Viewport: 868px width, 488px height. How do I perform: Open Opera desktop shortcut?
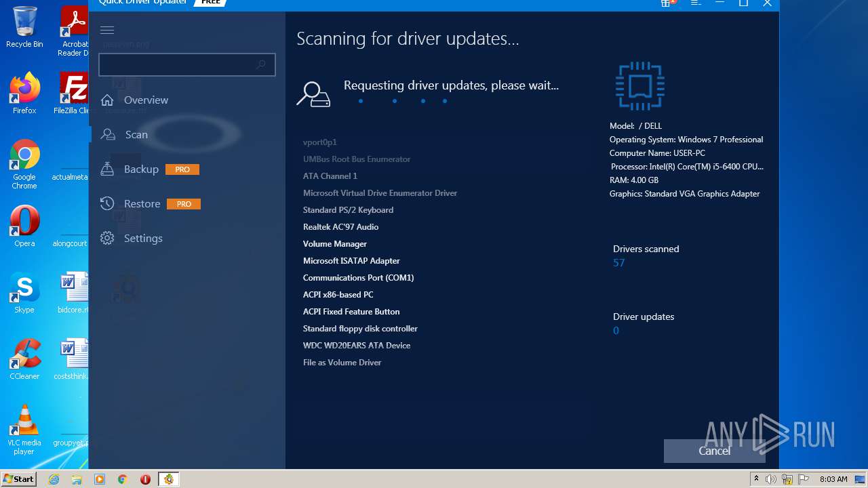(x=24, y=226)
